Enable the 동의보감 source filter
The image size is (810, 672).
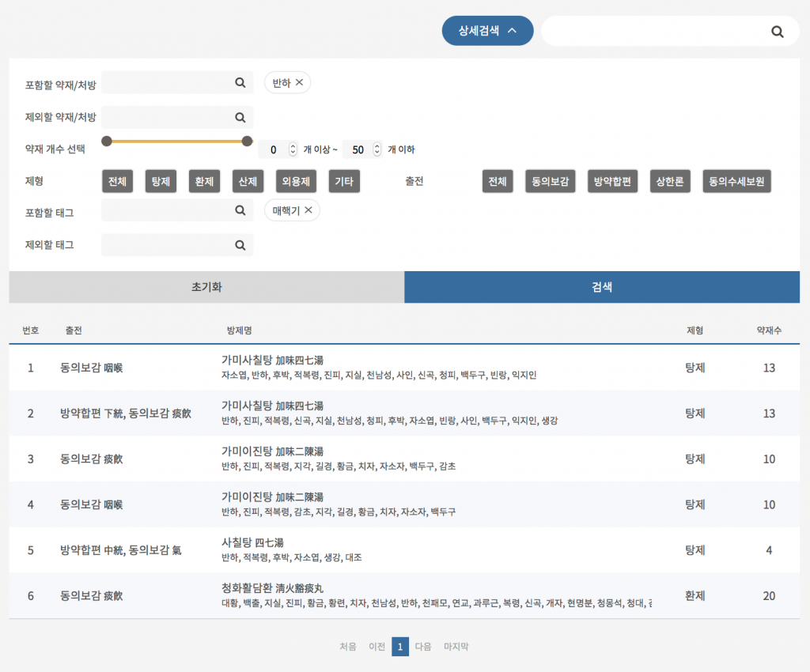point(551,181)
